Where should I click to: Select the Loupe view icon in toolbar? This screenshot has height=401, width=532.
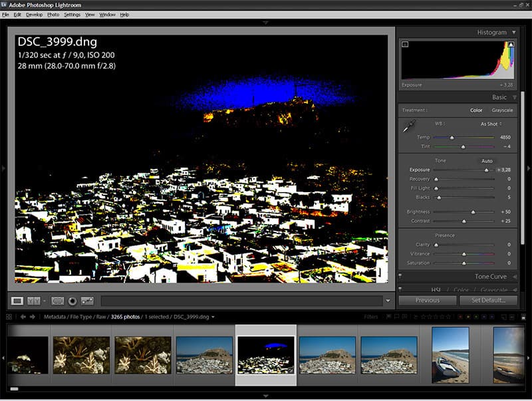17,301
